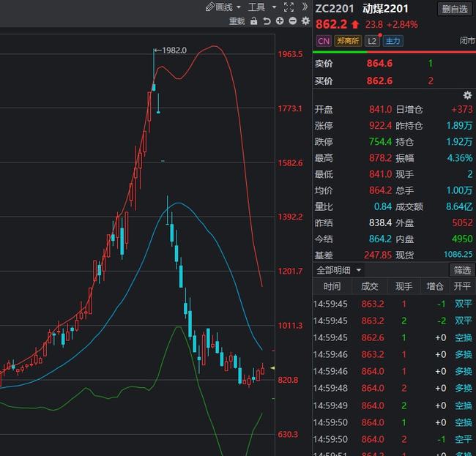Click the fullscreen expand icon
The height and width of the screenshot is (456, 476).
pyautogui.click(x=288, y=7)
